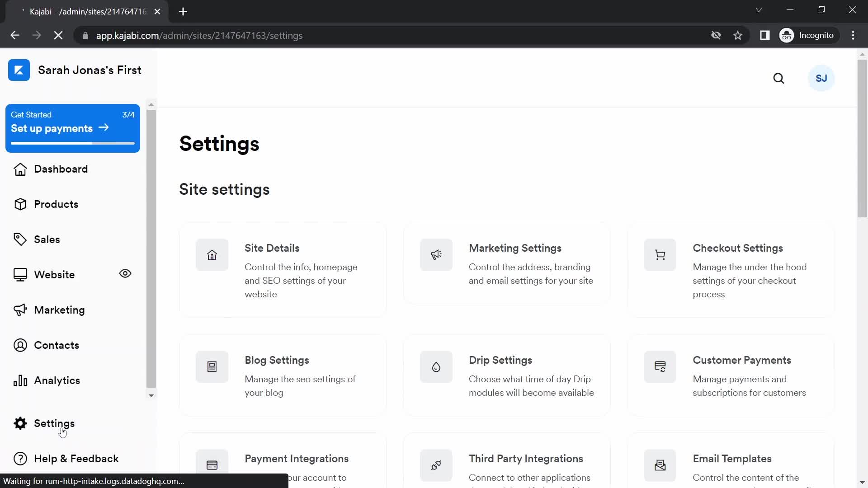Screen dimensions: 868x488
Task: Click the Dashboard house icon
Action: 20,169
